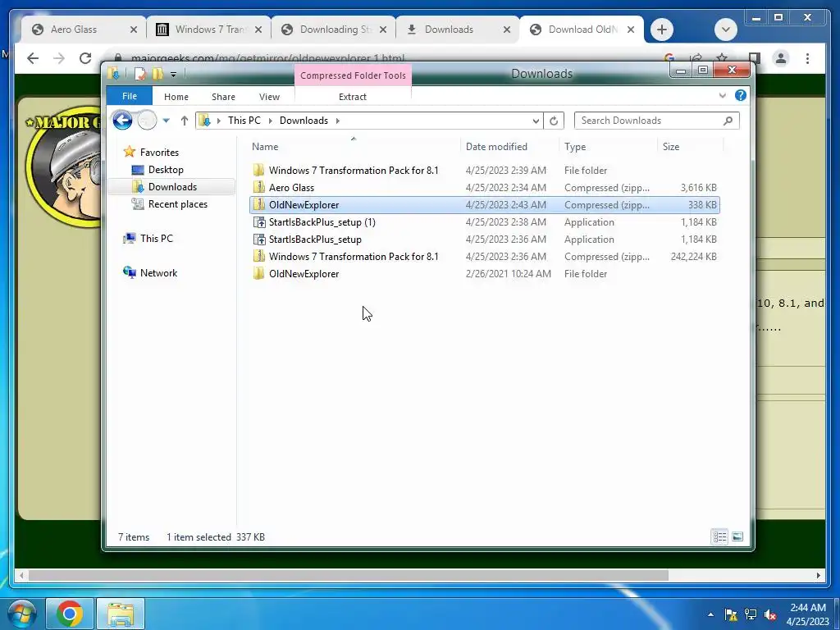
Task: Go up one folder level in Explorer
Action: click(x=185, y=121)
